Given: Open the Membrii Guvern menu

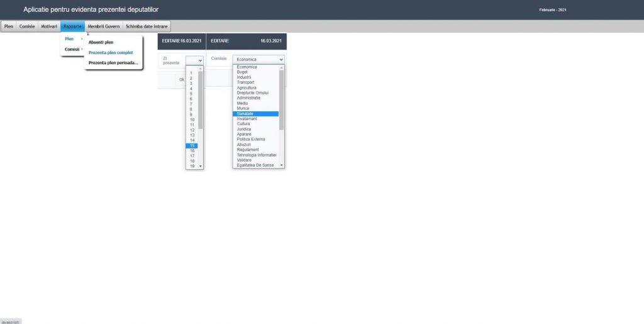Looking at the screenshot, I should [x=104, y=26].
